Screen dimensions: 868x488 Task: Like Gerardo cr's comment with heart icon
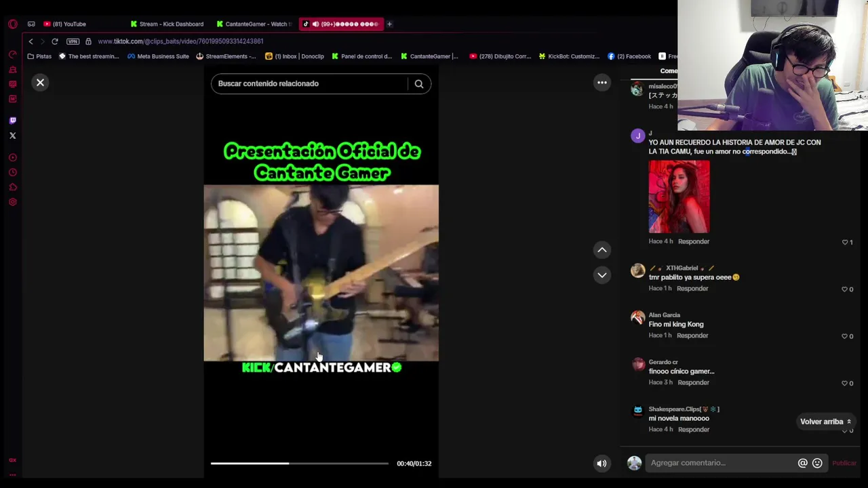pos(845,384)
